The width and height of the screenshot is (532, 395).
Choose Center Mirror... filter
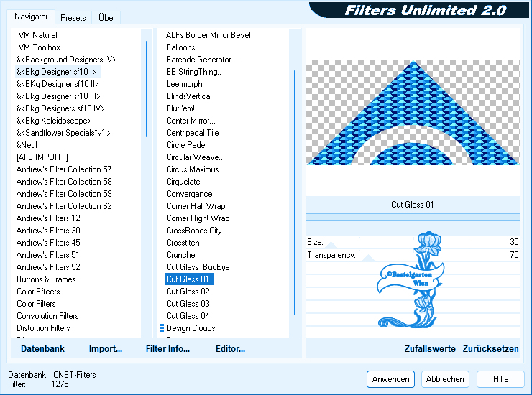click(x=191, y=121)
